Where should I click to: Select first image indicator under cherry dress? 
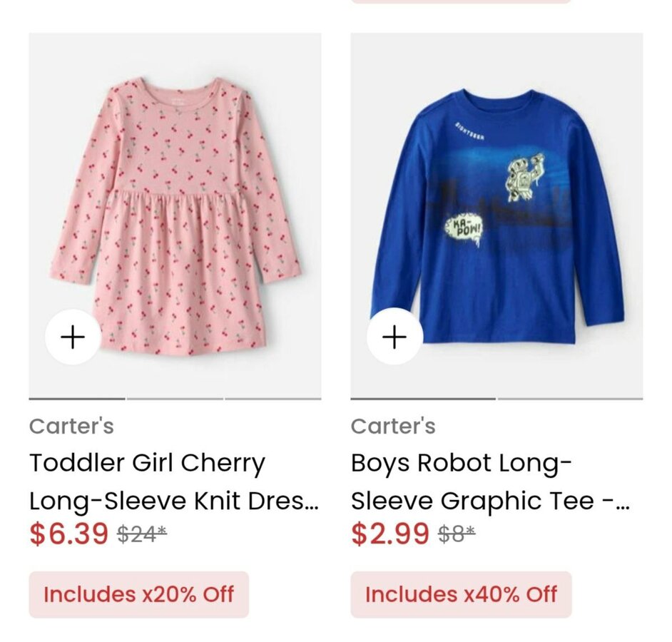coord(77,399)
